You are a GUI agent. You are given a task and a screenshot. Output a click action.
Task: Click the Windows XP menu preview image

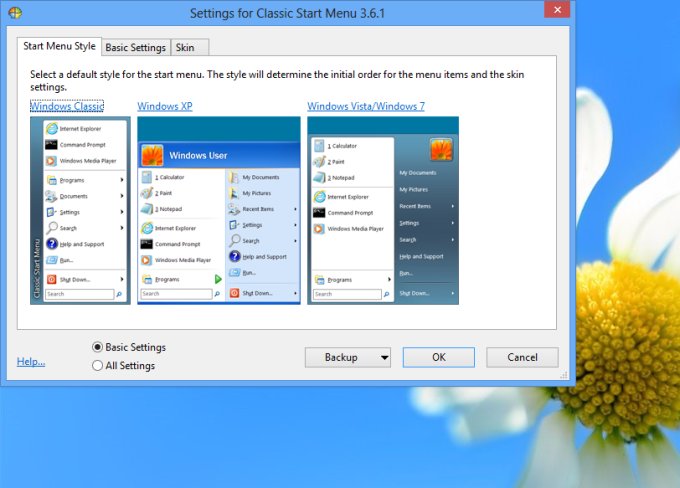(219, 210)
